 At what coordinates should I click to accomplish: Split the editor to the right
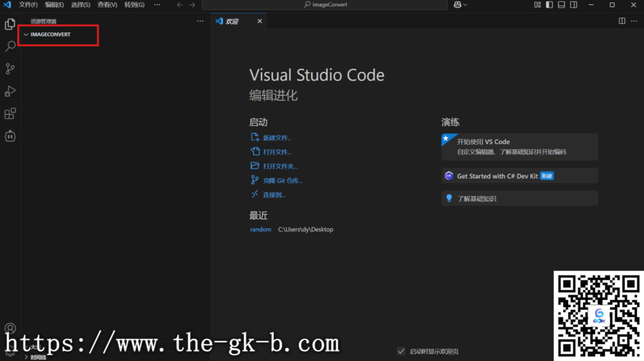pyautogui.click(x=622, y=21)
